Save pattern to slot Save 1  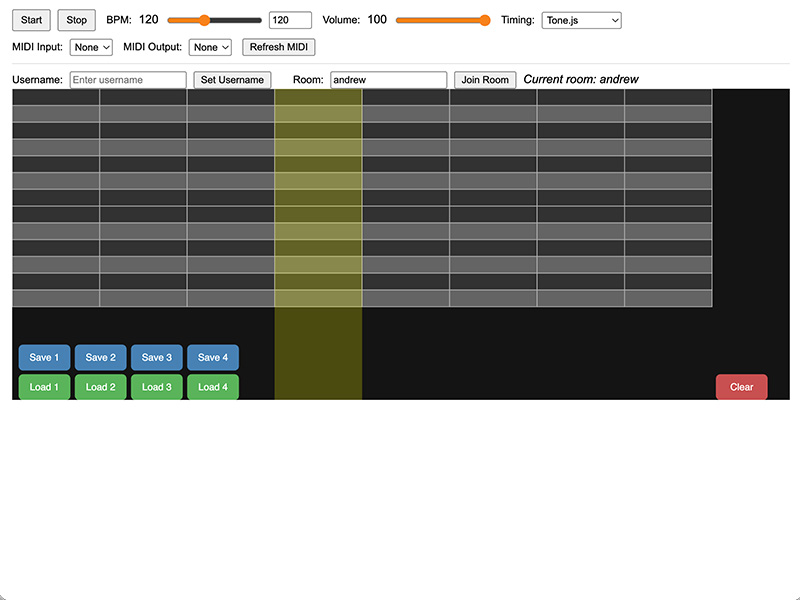pyautogui.click(x=44, y=358)
